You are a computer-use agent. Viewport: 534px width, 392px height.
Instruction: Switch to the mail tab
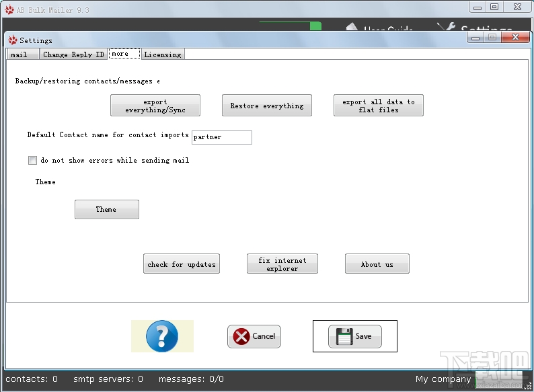coord(22,54)
